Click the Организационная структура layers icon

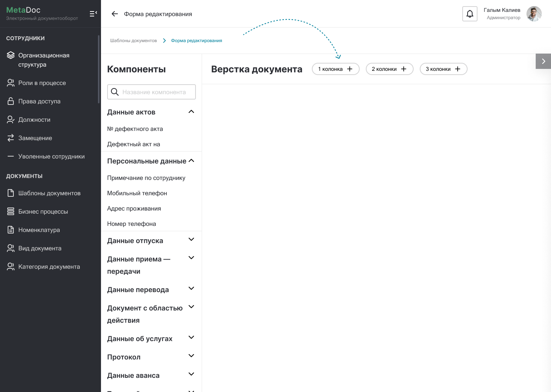click(x=11, y=56)
